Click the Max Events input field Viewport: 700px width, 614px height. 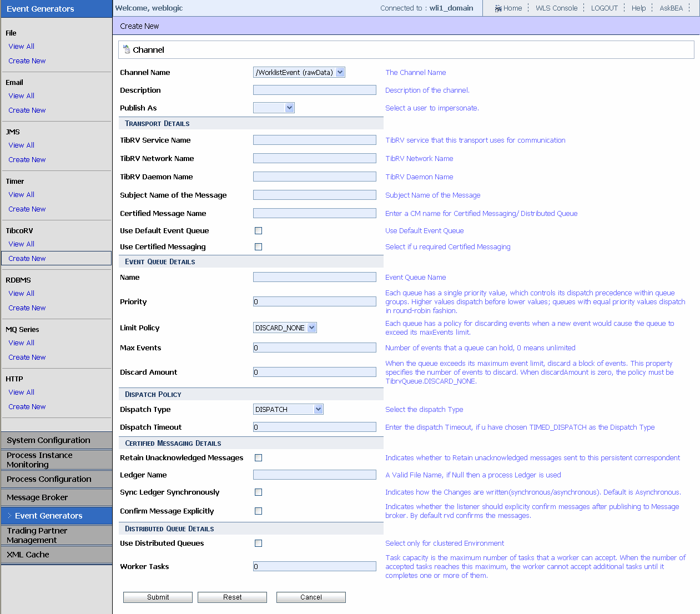315,348
